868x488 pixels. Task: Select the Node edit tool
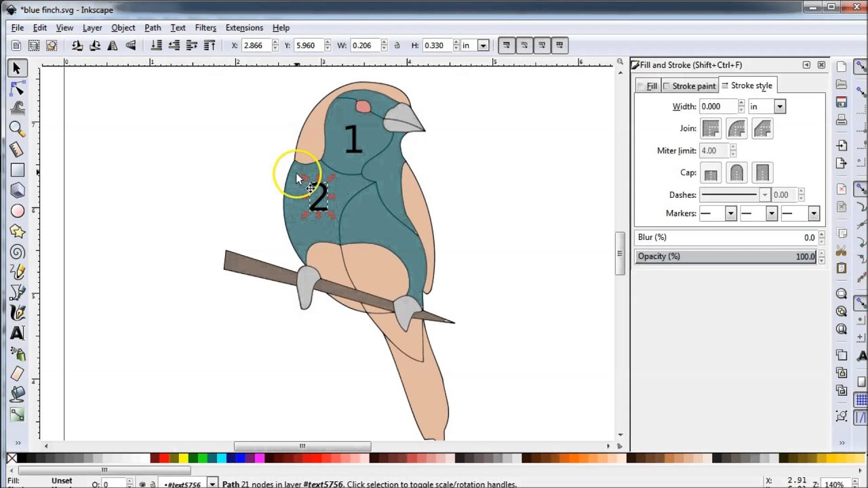click(18, 88)
